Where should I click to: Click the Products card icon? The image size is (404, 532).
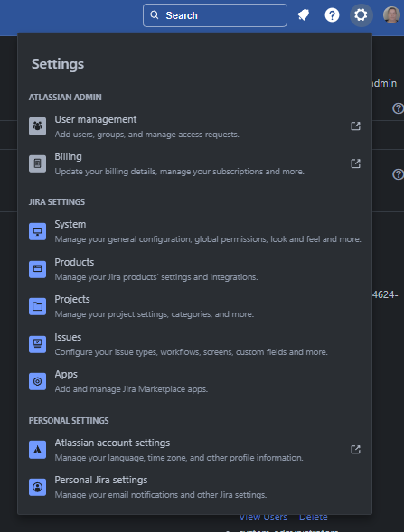pyautogui.click(x=37, y=269)
